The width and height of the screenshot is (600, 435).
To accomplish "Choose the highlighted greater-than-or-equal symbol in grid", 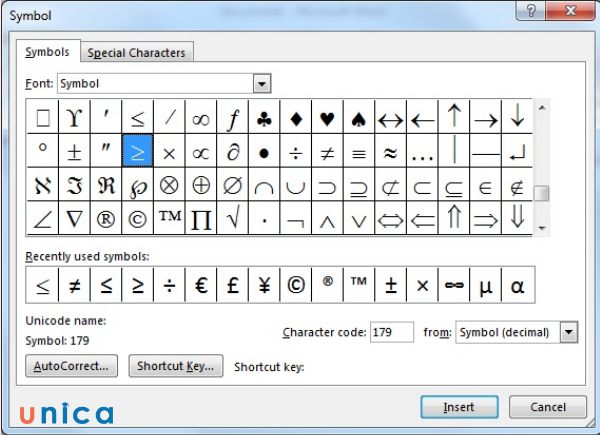I will click(x=137, y=151).
